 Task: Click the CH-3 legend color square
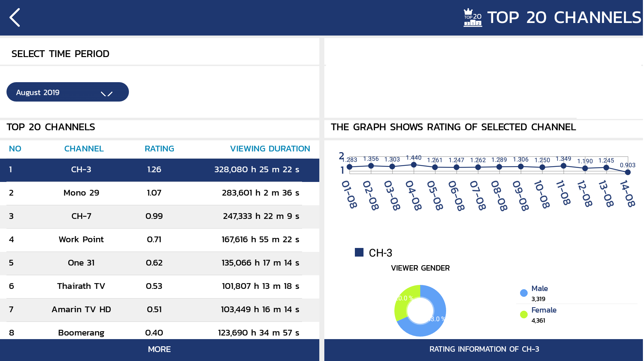[359, 252]
